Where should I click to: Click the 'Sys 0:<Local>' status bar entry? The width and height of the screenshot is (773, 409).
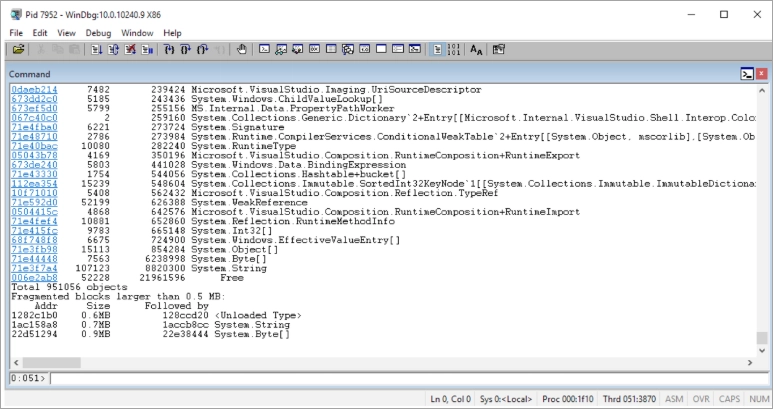[506, 399]
